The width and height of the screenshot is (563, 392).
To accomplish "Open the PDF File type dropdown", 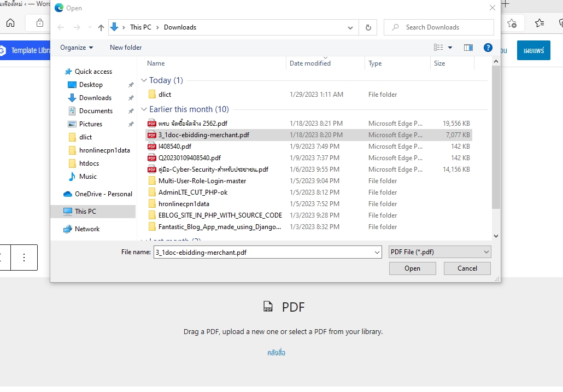I will [x=439, y=252].
